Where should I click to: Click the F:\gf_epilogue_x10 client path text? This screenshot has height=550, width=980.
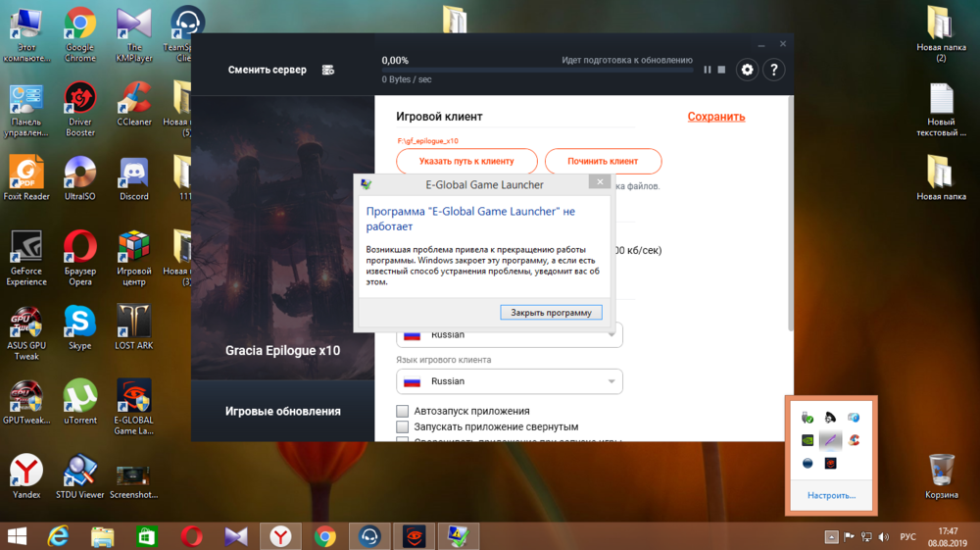tap(427, 140)
